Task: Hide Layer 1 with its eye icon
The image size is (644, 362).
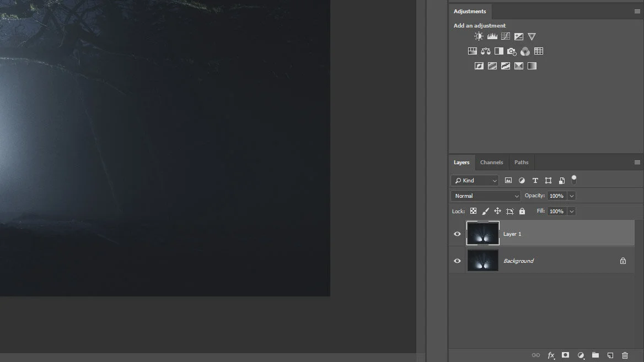Action: click(457, 234)
